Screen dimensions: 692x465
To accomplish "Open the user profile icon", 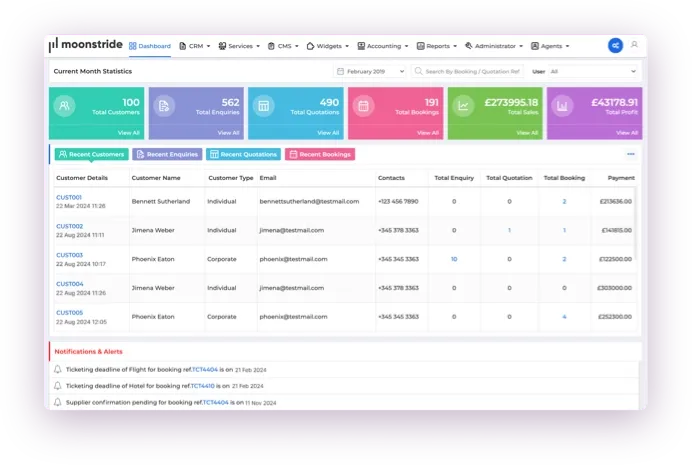I will point(634,45).
